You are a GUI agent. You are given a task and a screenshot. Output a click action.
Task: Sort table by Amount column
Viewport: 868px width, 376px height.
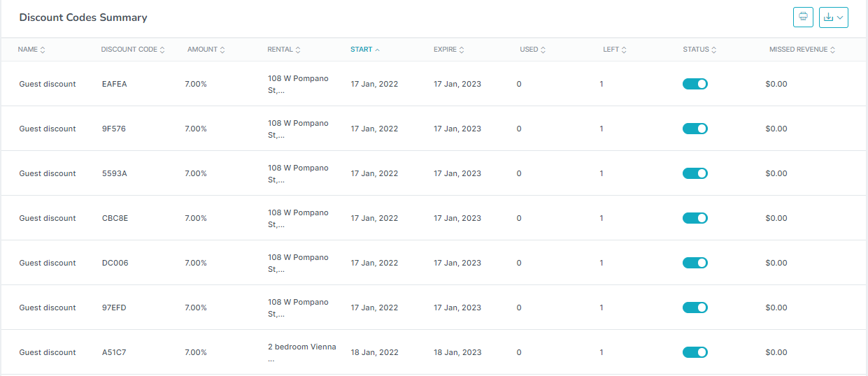(206, 50)
